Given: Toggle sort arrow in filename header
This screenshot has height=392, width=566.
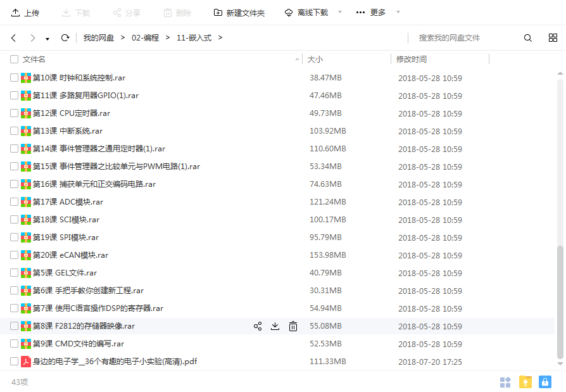Looking at the screenshot, I should [297, 59].
